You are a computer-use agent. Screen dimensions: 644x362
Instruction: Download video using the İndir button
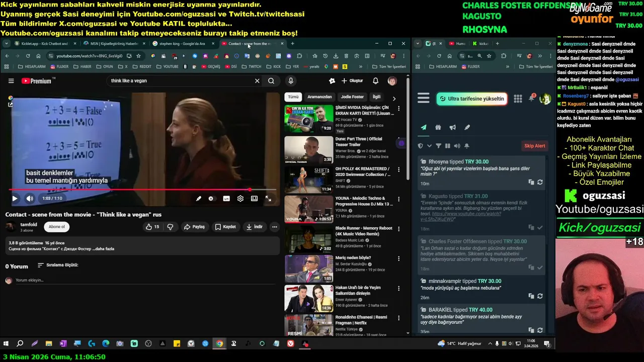click(254, 227)
